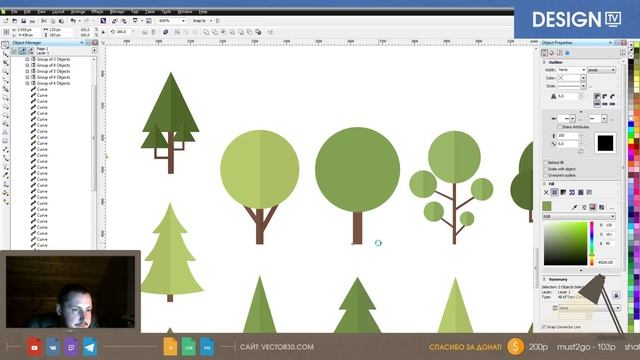This screenshot has height=360, width=640.
Task: Select Vector pattern fill icon
Action: (572, 192)
